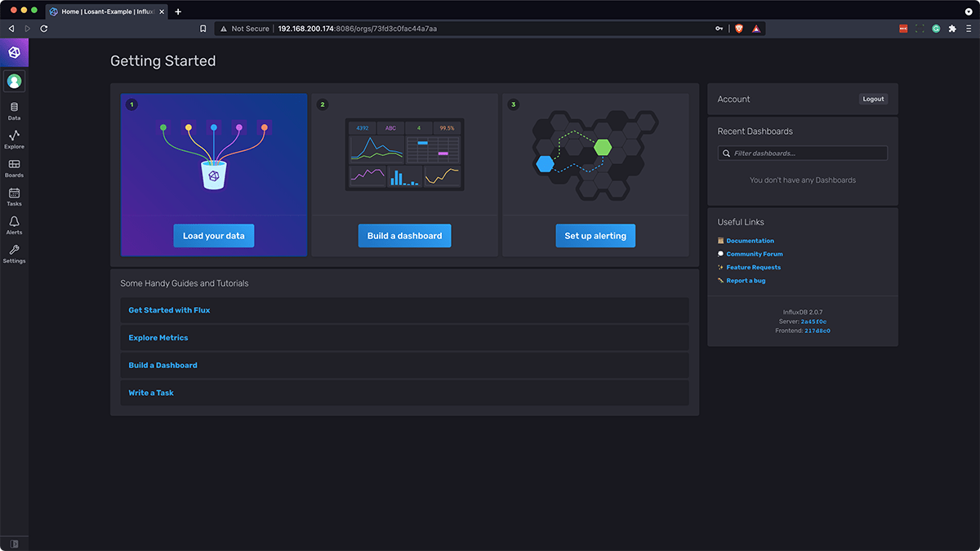The width and height of the screenshot is (980, 551).
Task: Open the Explore section in sidebar
Action: [14, 140]
